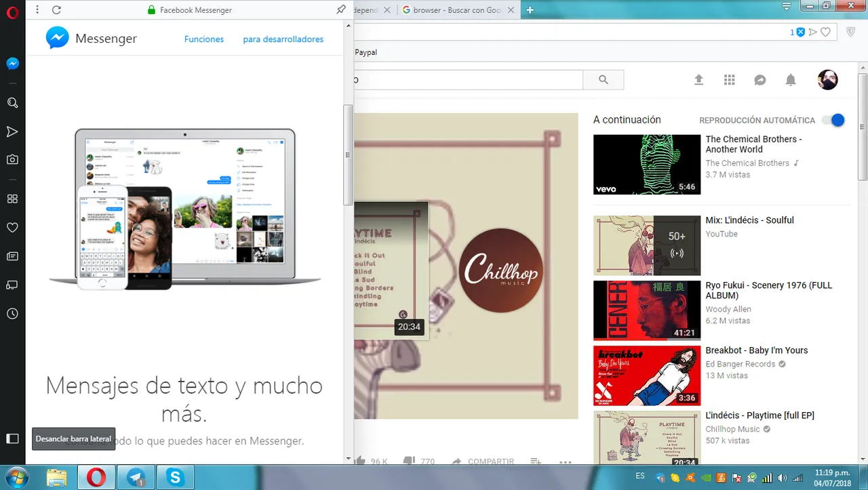Screen dimensions: 868x490
Task: Open File Explorer from taskbar
Action: 58,477
